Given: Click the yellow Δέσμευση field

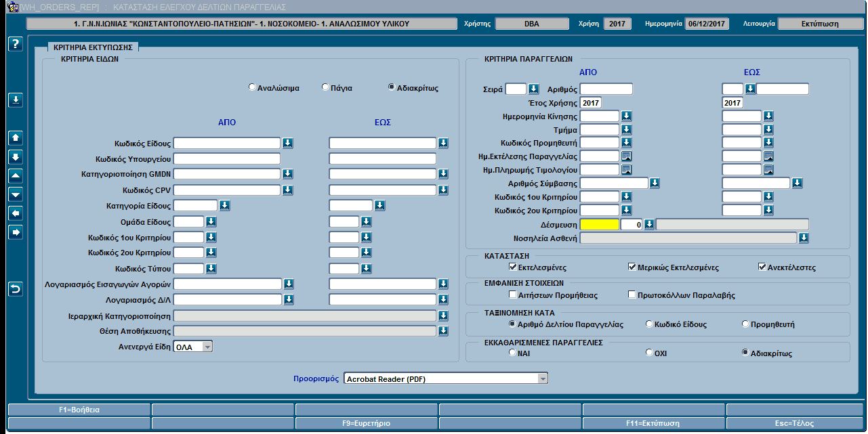Looking at the screenshot, I should 600,224.
